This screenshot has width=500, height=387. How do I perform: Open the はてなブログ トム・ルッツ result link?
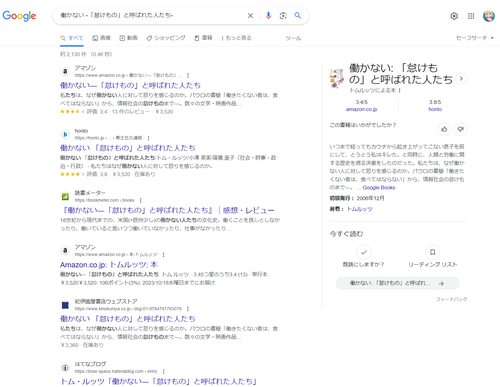(x=159, y=381)
